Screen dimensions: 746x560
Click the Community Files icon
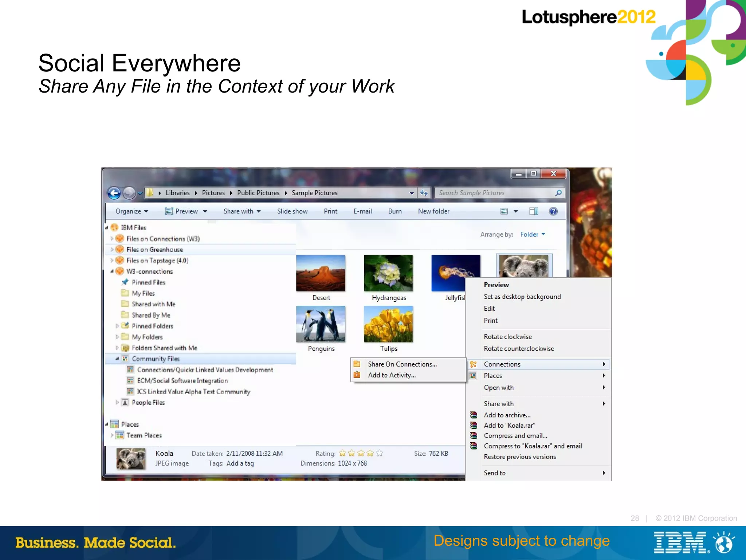(x=125, y=359)
